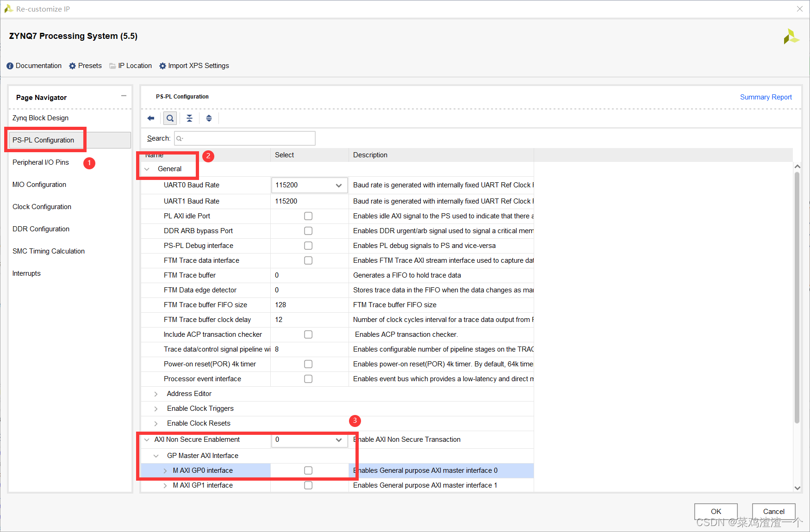Image resolution: width=810 pixels, height=532 pixels.
Task: Toggle the search magnifier toolbar icon
Action: 170,118
